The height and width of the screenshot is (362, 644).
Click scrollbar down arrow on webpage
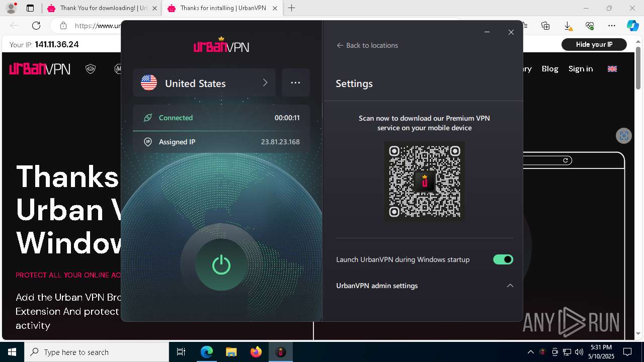[x=638, y=334]
